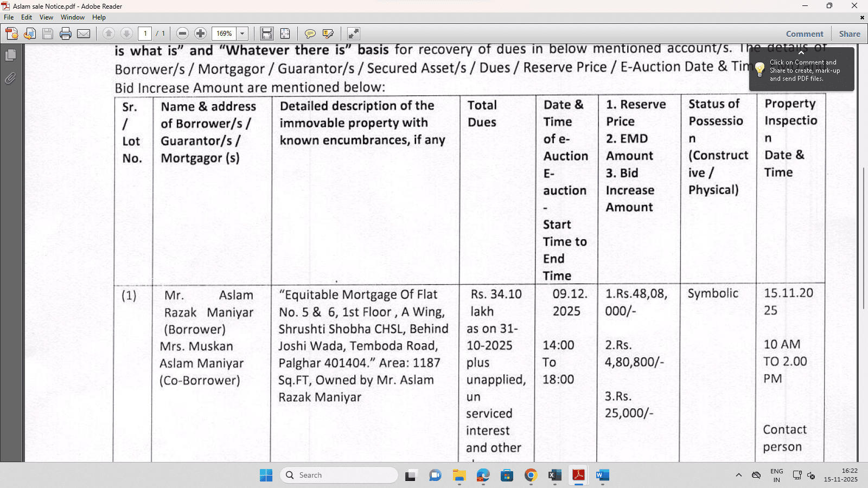Open the Window menu

(73, 17)
